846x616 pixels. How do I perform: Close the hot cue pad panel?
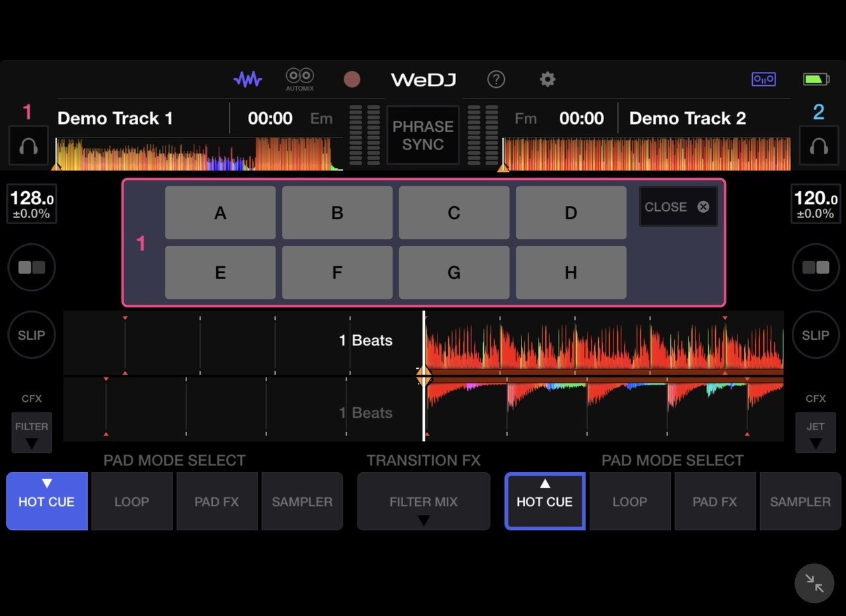click(677, 206)
